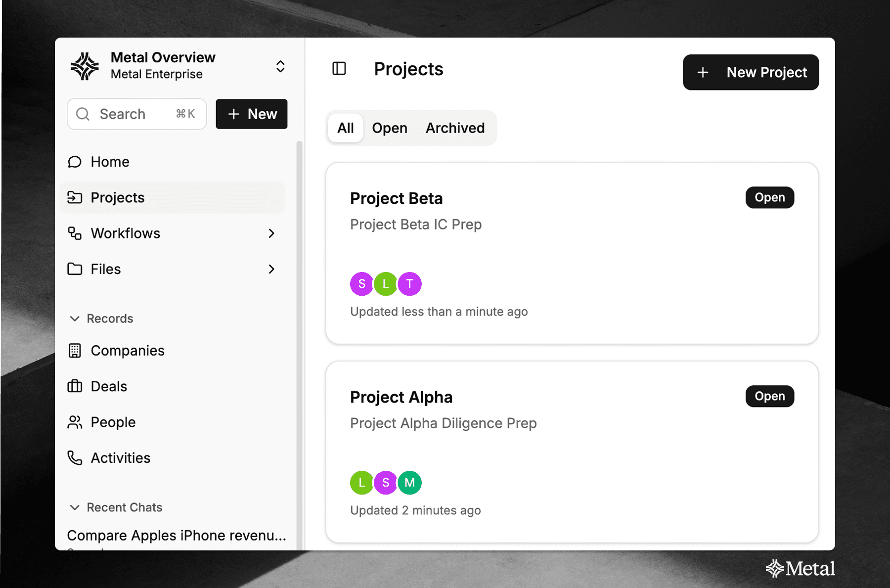Click the Companies building icon
Screen dimensions: 890x588
pyautogui.click(x=75, y=351)
